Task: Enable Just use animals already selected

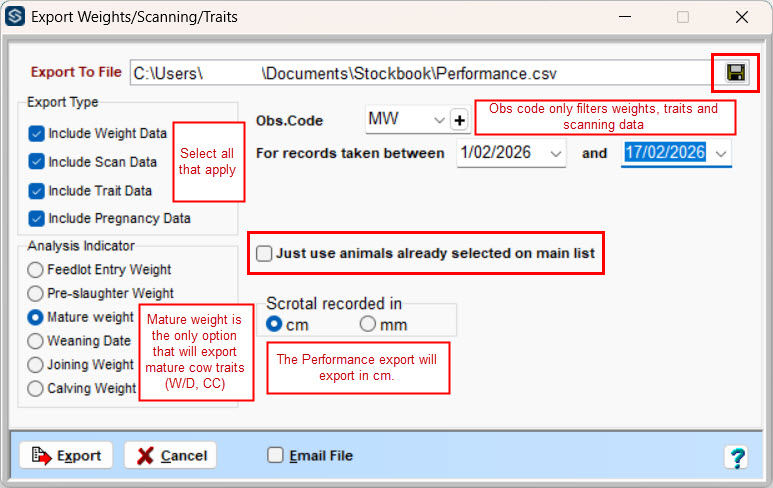Action: point(264,254)
